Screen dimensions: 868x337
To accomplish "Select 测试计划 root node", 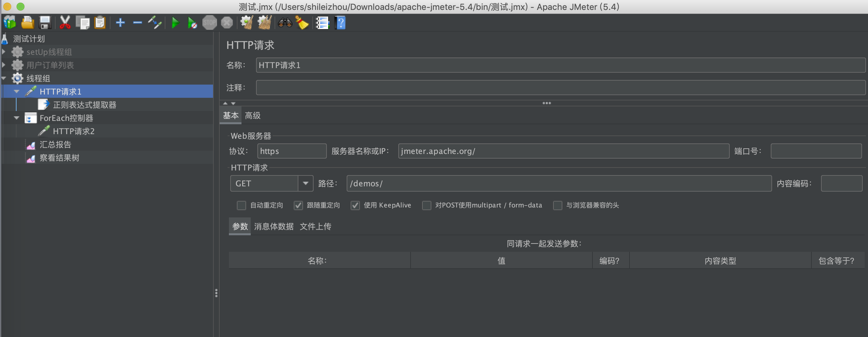I will coord(29,39).
